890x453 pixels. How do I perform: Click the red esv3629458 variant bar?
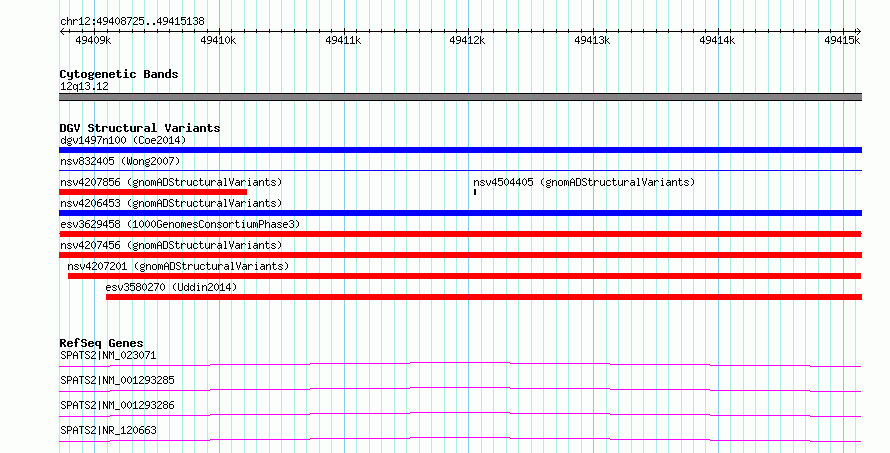(460, 234)
